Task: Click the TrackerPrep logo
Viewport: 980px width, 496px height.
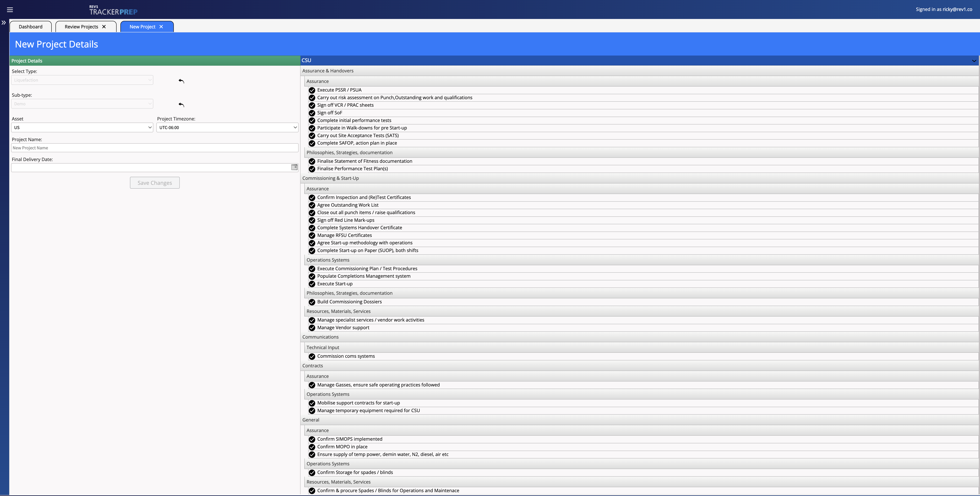Action: tap(113, 10)
